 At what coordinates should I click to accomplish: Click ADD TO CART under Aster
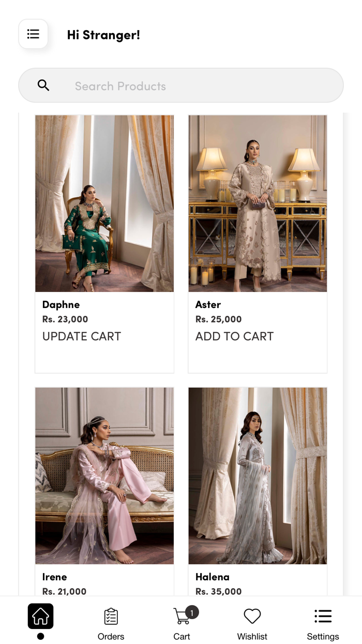(234, 336)
